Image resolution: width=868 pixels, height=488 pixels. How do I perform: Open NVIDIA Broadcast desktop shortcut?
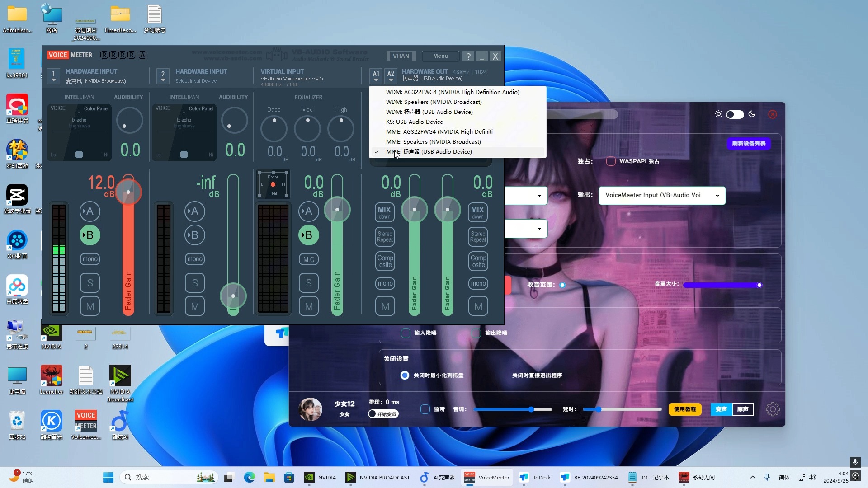[x=120, y=383]
